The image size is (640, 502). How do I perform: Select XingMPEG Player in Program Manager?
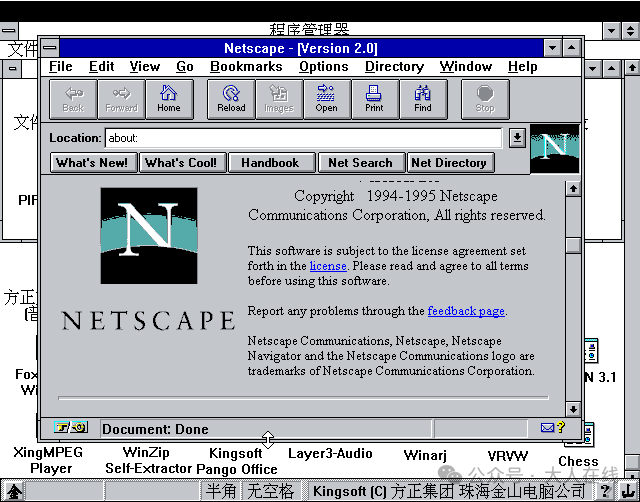(49, 460)
